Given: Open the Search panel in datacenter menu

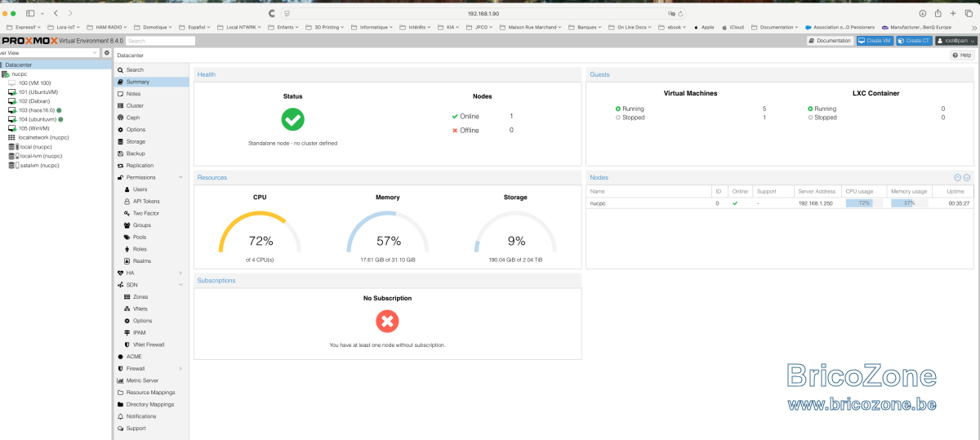Looking at the screenshot, I should [x=150, y=70].
